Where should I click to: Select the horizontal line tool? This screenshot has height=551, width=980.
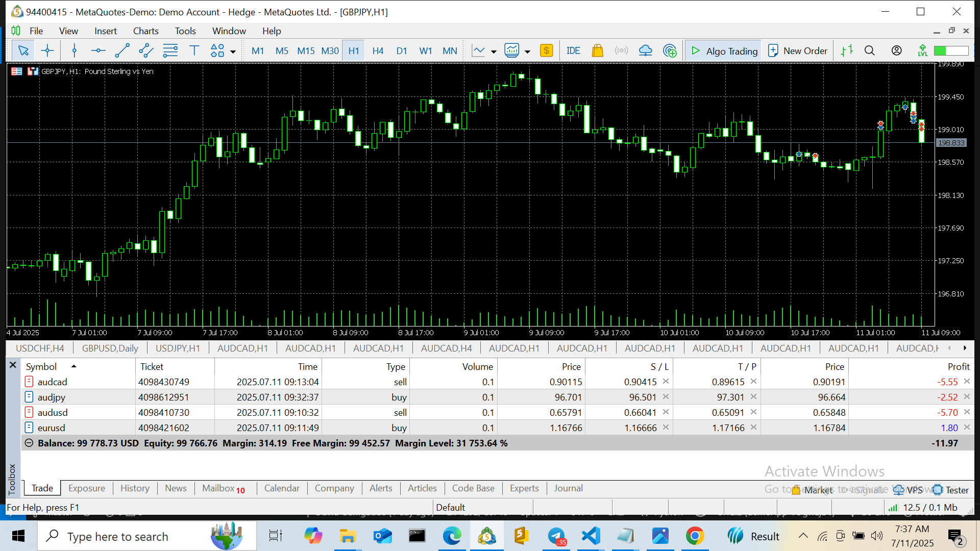pyautogui.click(x=98, y=51)
